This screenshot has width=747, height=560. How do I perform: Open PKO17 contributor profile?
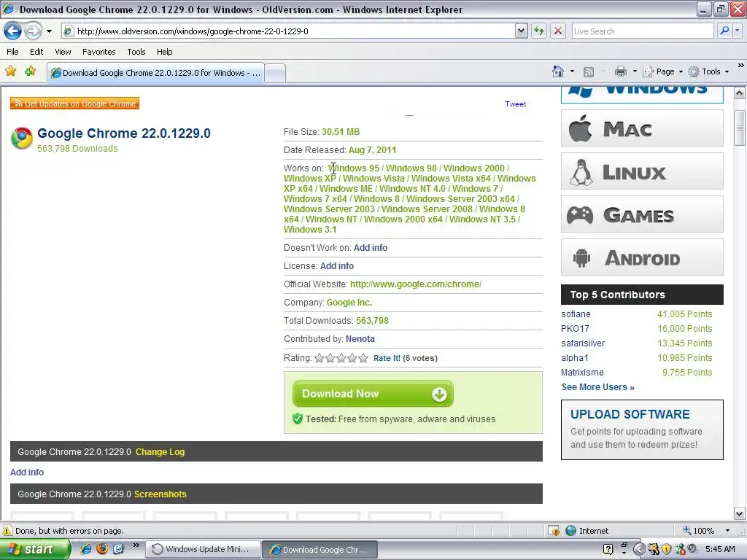[575, 329]
